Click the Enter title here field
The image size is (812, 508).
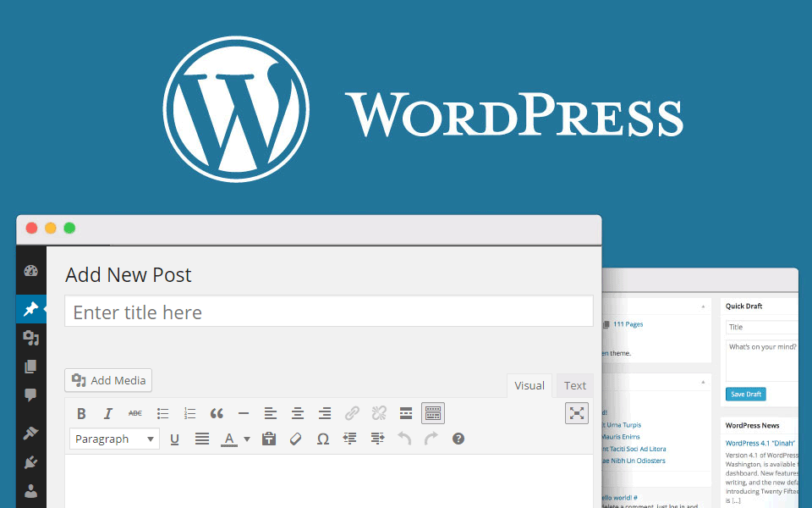point(328,312)
